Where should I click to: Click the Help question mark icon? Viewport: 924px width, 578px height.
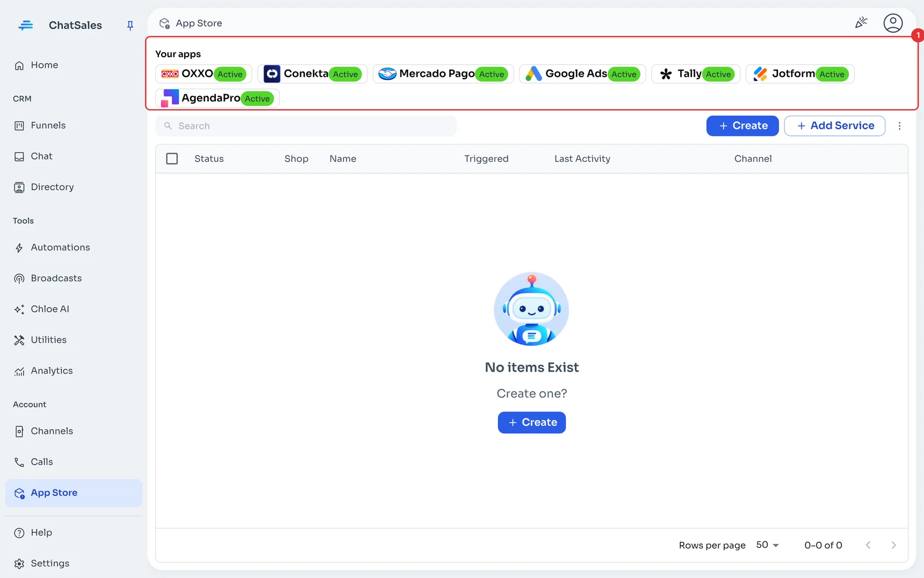pos(19,533)
